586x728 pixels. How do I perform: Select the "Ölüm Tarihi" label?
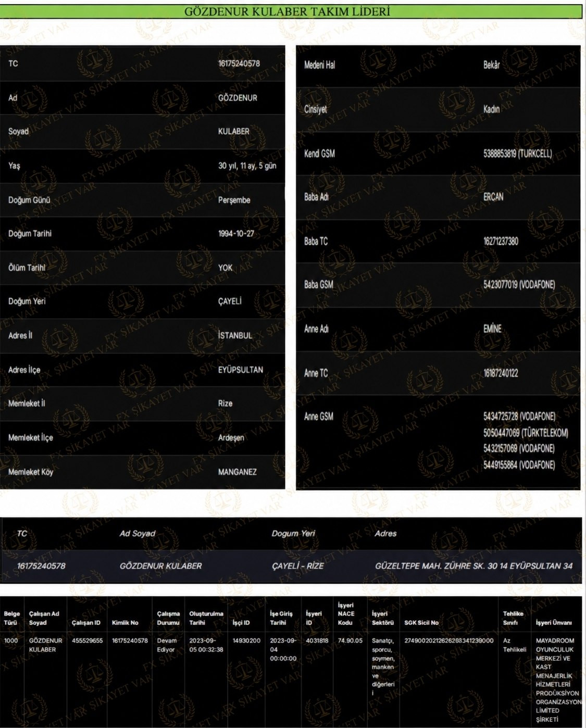point(27,268)
